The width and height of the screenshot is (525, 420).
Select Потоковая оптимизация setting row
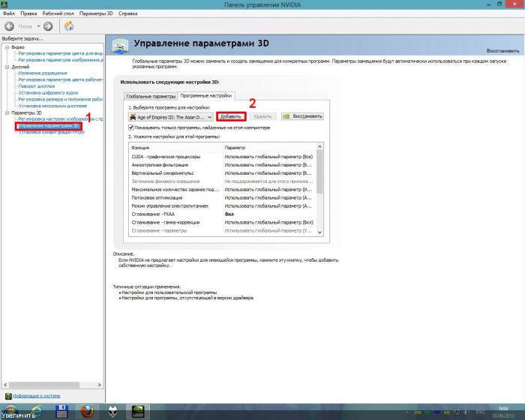click(222, 197)
